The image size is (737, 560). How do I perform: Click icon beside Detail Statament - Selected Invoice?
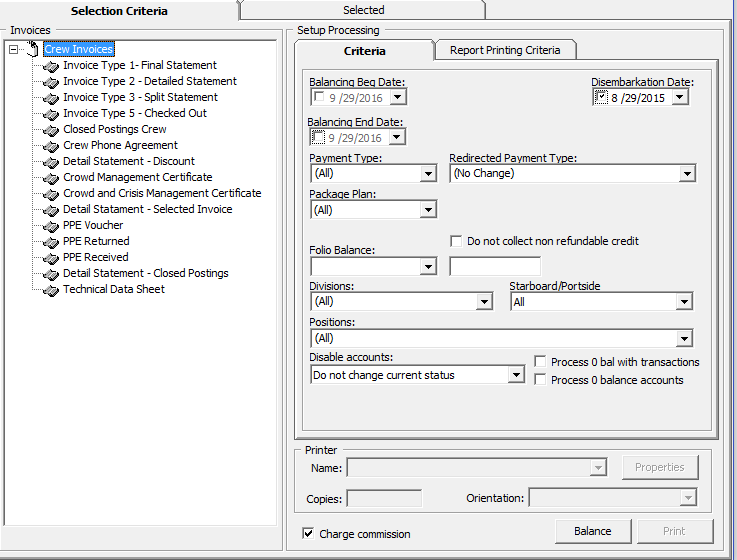point(51,210)
